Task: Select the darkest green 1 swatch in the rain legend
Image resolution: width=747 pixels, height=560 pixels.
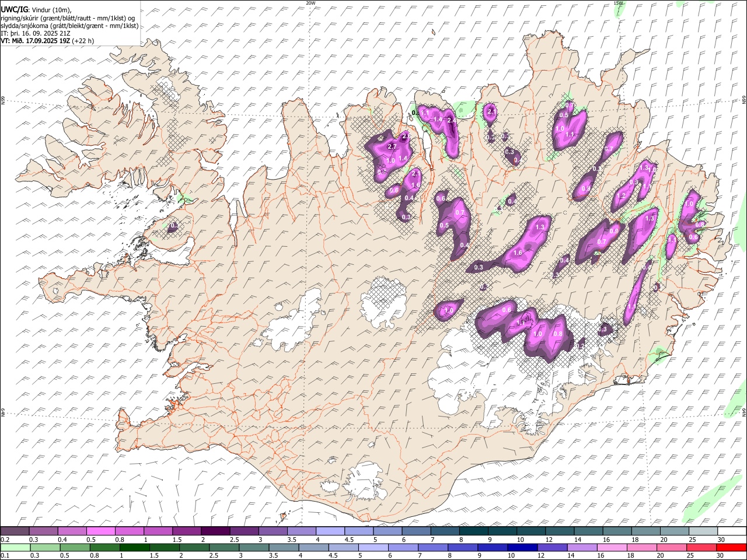Action: click(135, 547)
